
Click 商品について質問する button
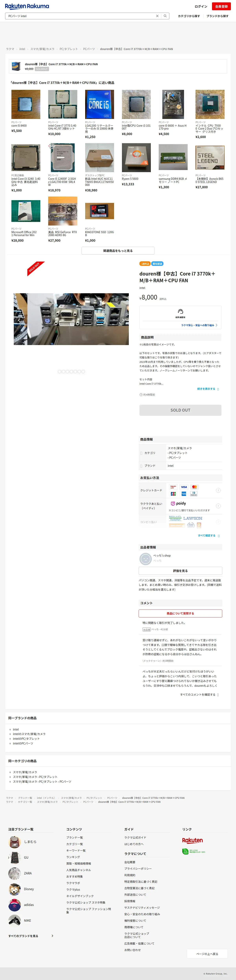180,613
